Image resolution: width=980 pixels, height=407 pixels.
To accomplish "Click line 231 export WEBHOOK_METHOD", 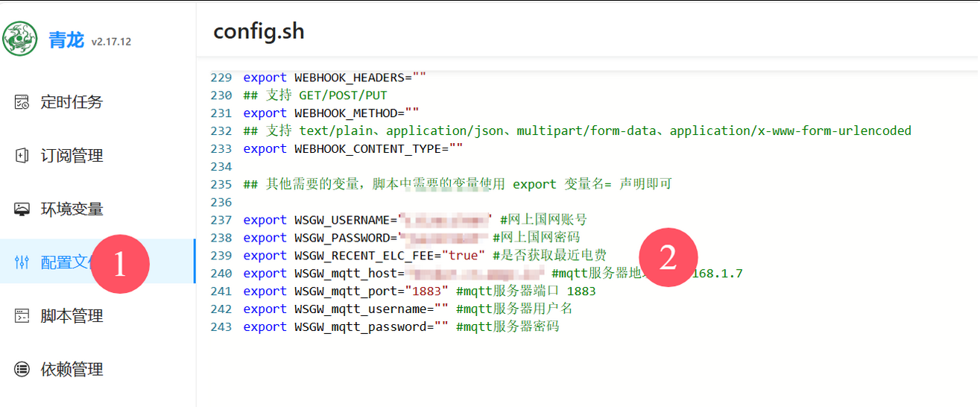I will 331,113.
